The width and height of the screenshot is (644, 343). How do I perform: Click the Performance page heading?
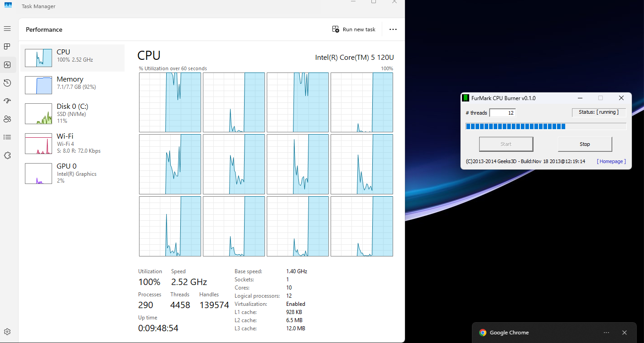tap(44, 29)
